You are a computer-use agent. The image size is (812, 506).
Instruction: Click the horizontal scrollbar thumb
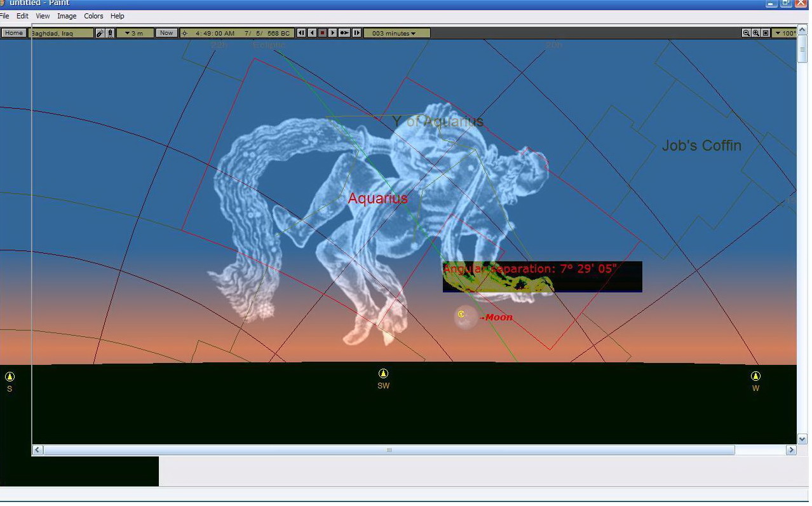[x=389, y=450]
